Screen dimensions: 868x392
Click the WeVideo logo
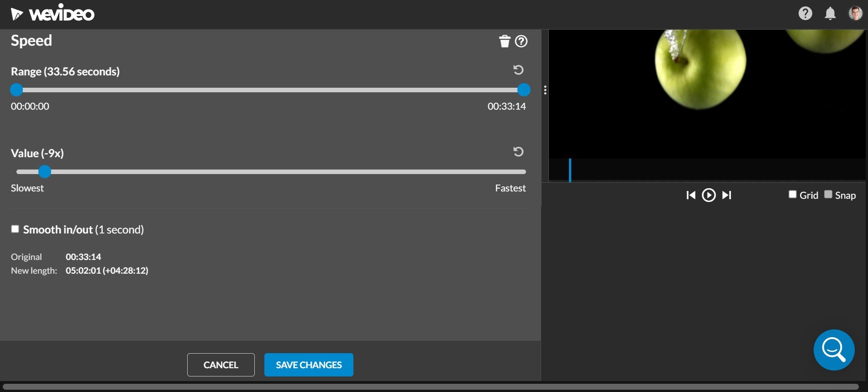[x=53, y=14]
